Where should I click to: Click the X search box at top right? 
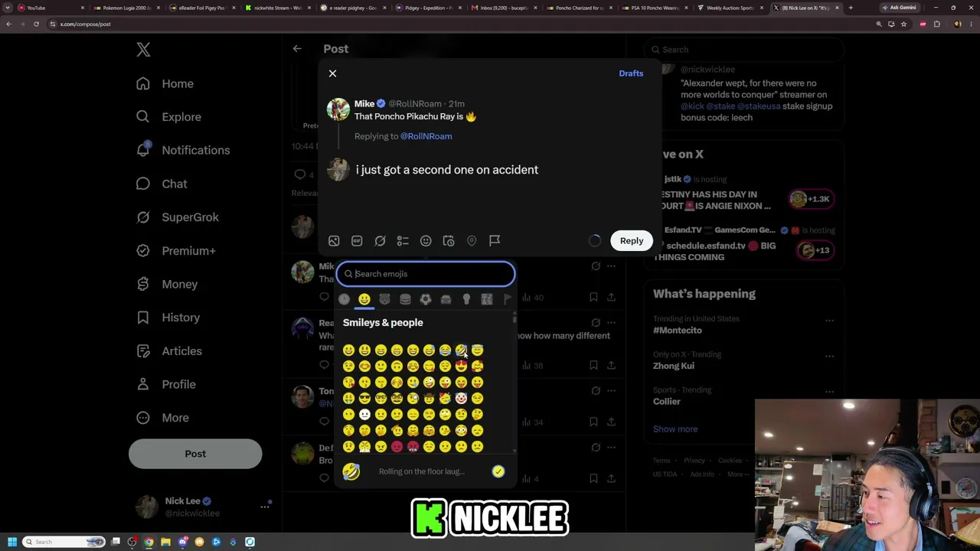point(743,50)
